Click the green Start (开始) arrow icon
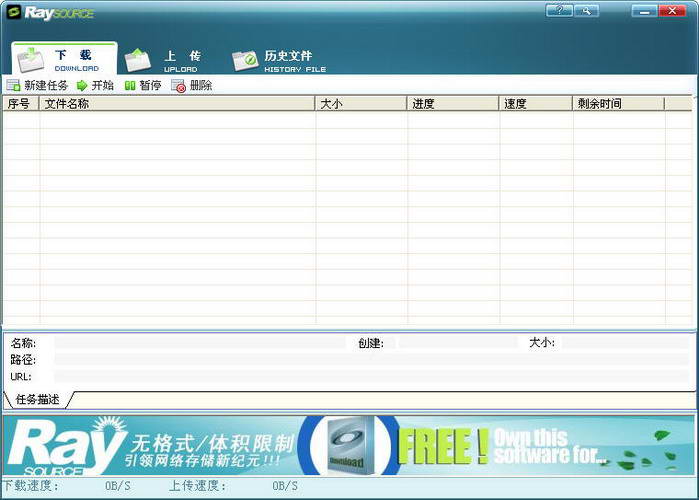699x500 pixels. pos(82,85)
